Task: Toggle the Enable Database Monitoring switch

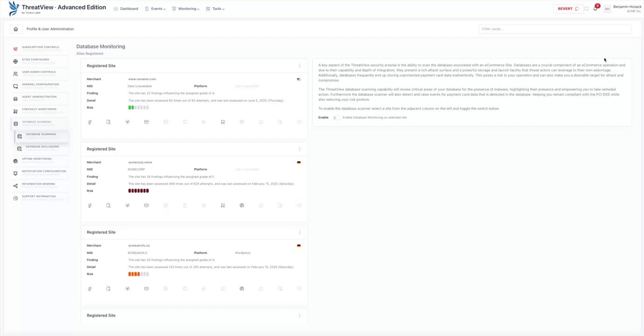Action: (336, 118)
